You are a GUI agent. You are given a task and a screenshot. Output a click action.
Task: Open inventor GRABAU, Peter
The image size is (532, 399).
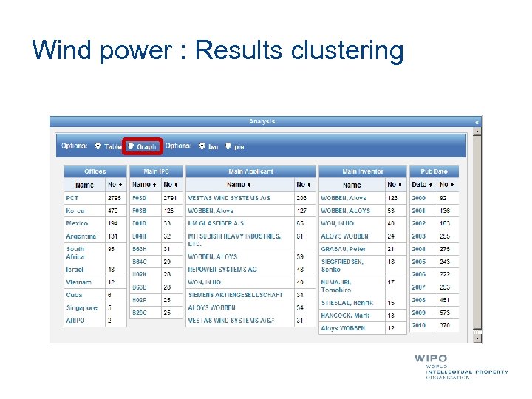344,249
